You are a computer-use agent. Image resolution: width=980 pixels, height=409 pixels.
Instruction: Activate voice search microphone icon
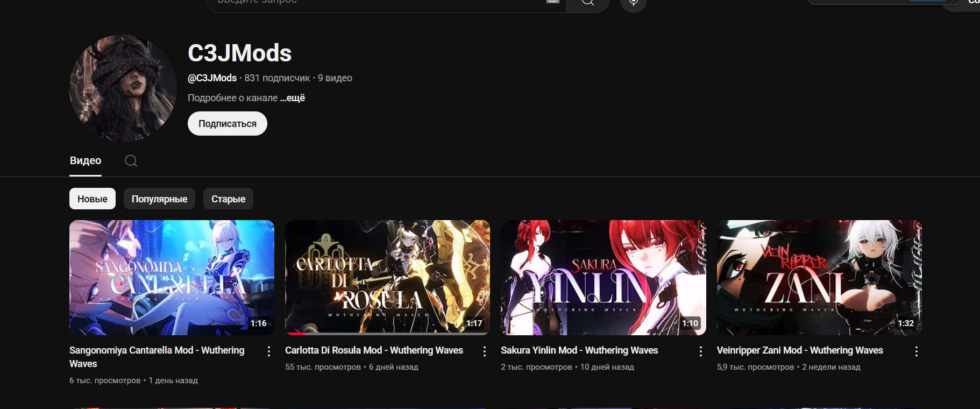634,3
